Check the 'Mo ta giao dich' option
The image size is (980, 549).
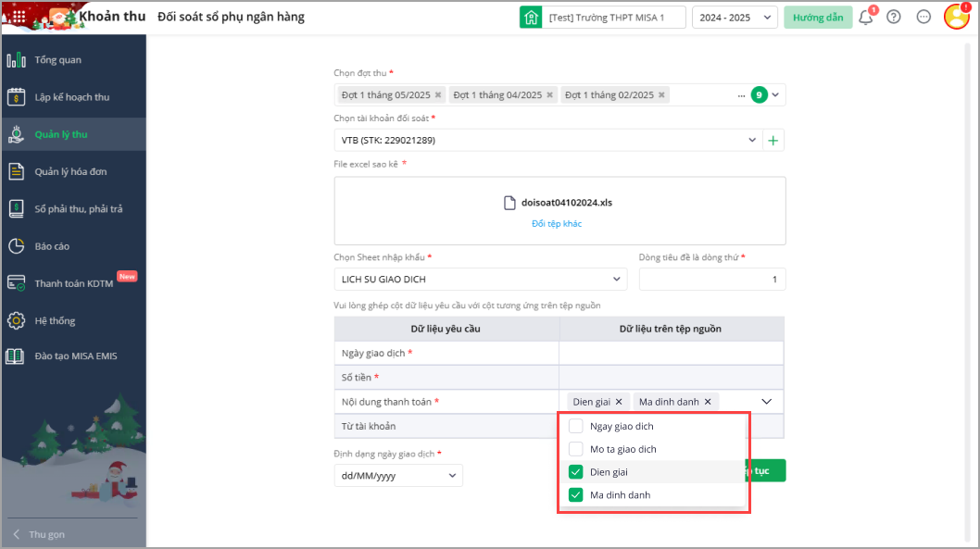pyautogui.click(x=575, y=449)
